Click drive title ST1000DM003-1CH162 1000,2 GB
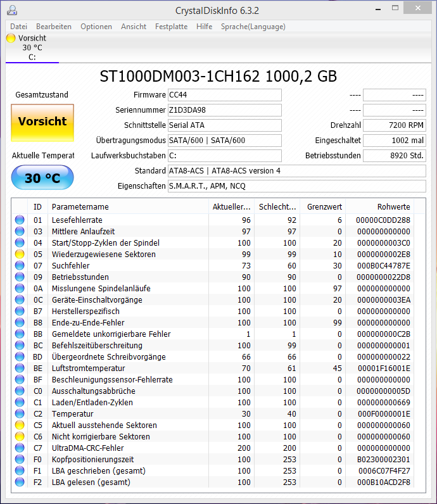 [218, 77]
